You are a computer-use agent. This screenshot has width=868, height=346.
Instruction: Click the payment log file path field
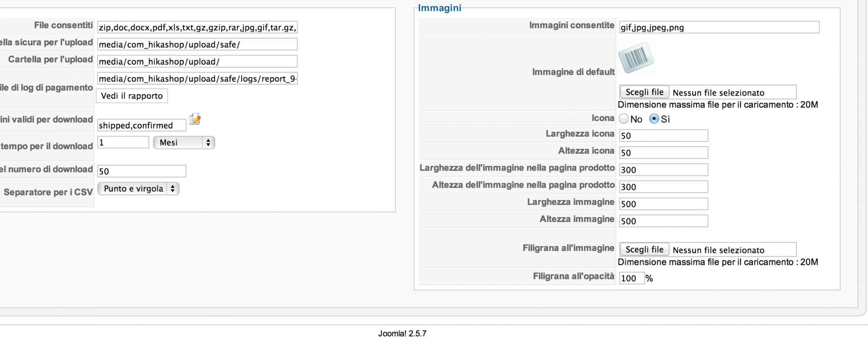(197, 79)
